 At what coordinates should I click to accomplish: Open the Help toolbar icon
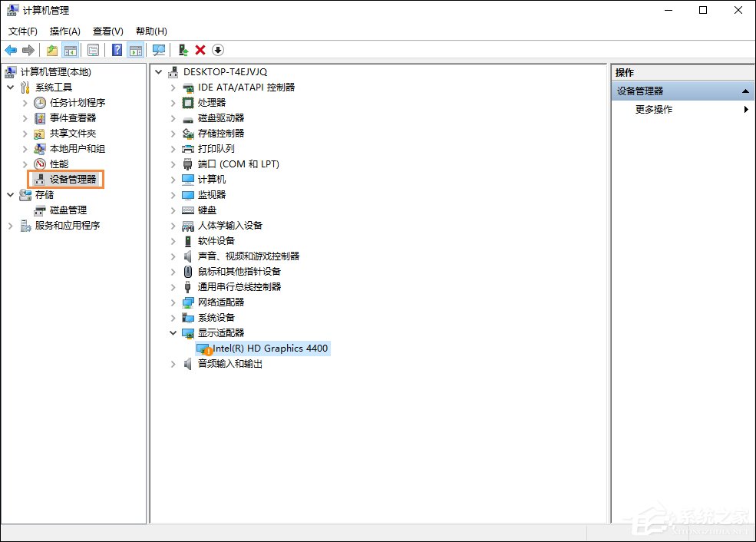pos(116,50)
